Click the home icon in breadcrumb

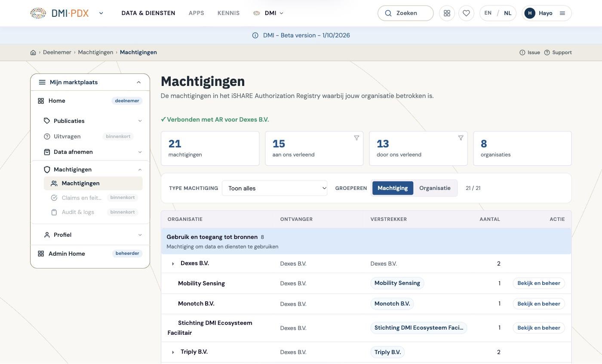click(x=33, y=52)
